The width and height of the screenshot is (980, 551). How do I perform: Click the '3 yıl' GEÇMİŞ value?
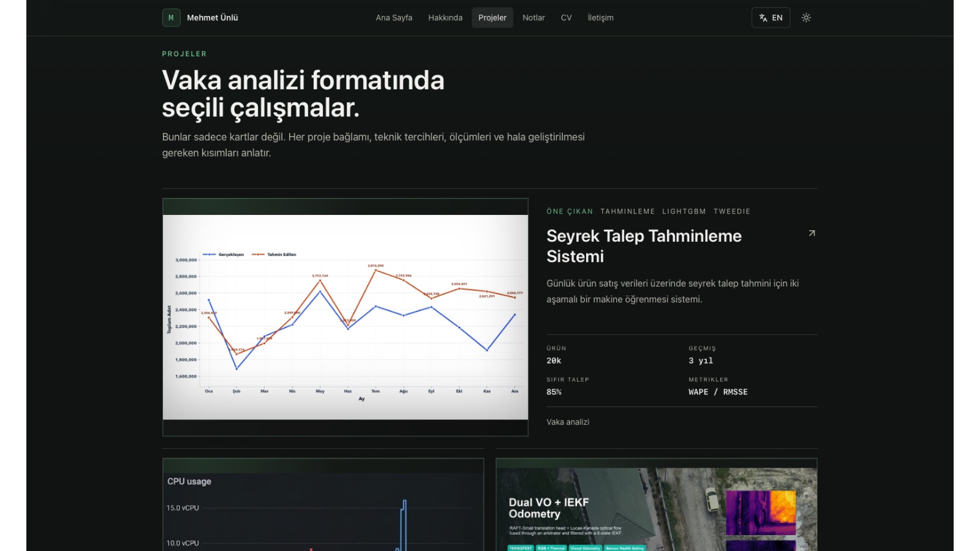(701, 361)
